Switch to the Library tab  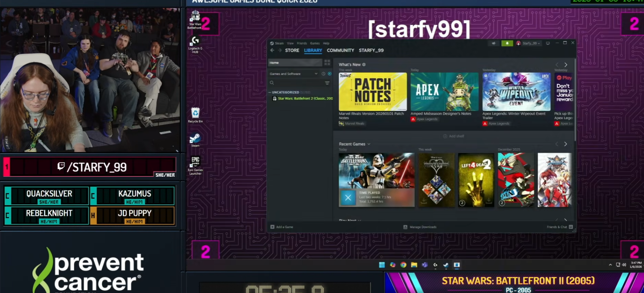[x=313, y=50]
